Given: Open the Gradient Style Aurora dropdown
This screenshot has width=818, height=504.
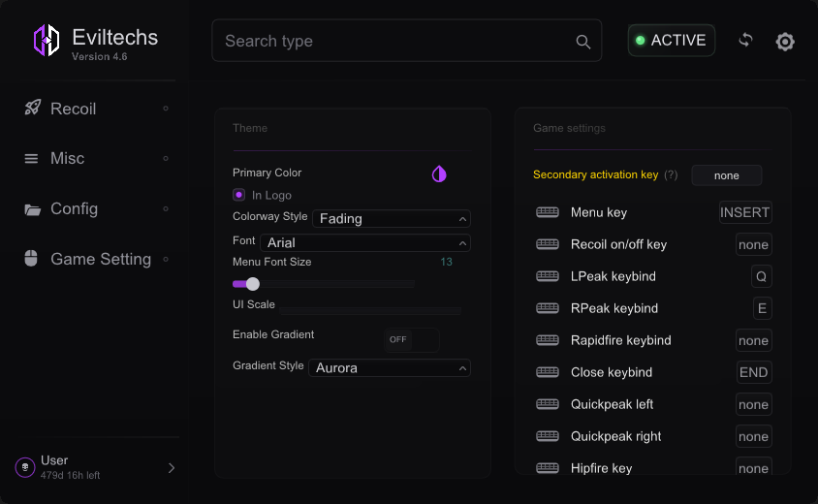Looking at the screenshot, I should click(x=390, y=368).
